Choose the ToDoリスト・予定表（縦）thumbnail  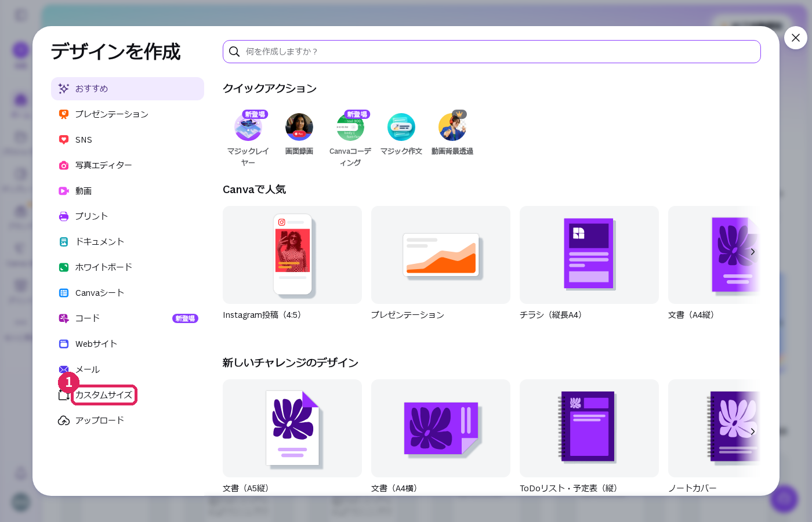point(589,428)
